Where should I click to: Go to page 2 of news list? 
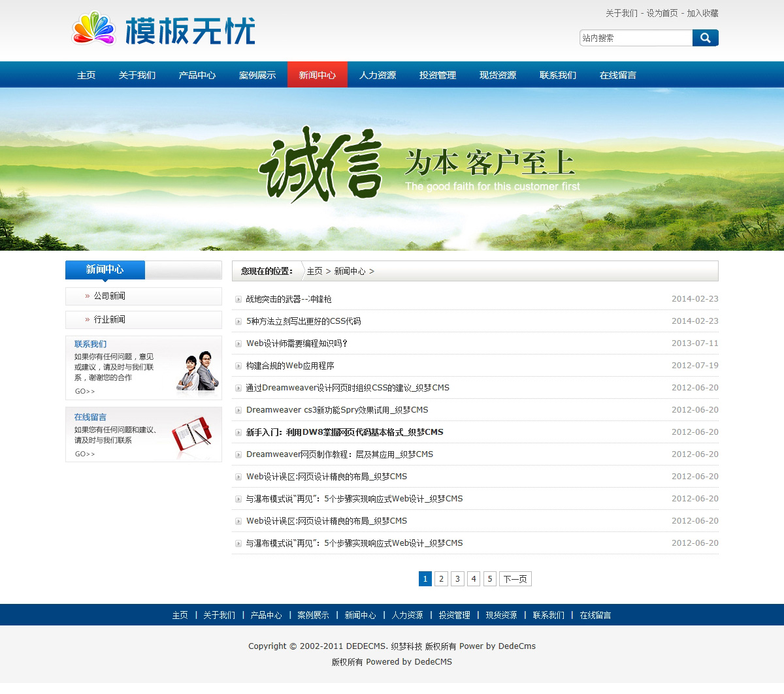click(441, 579)
